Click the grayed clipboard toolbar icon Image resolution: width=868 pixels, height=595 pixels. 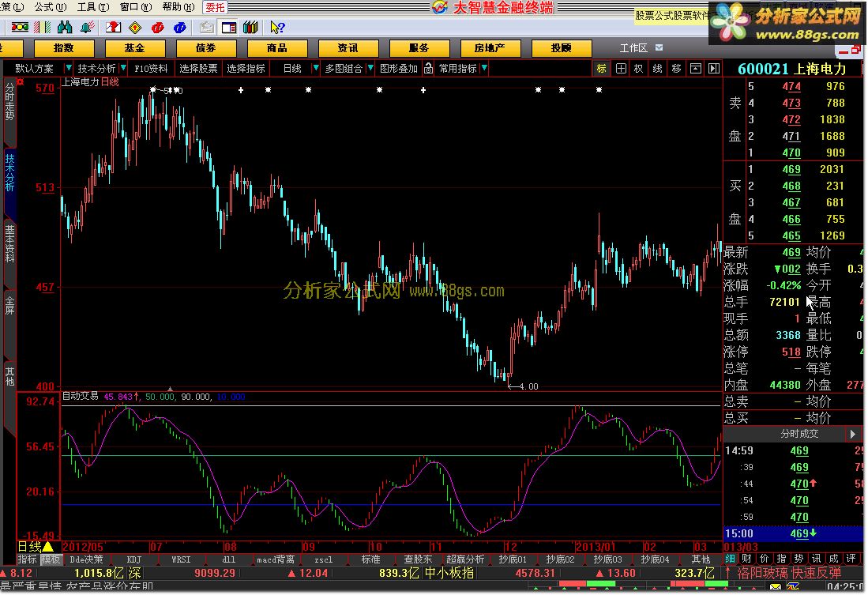click(x=206, y=27)
